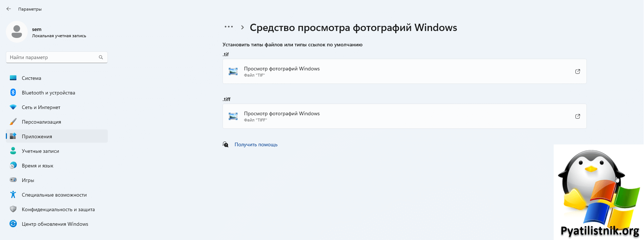The width and height of the screenshot is (644, 240).
Task: Open Игры section
Action: (57, 180)
